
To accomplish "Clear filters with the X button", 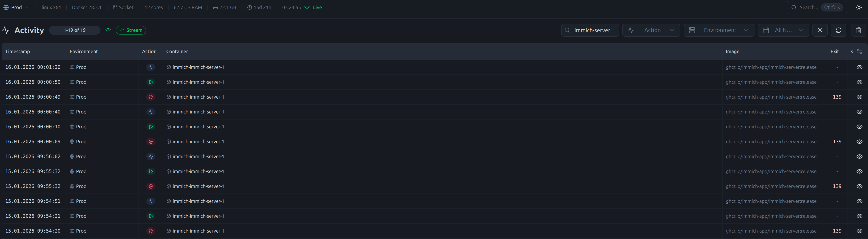I will (x=820, y=30).
